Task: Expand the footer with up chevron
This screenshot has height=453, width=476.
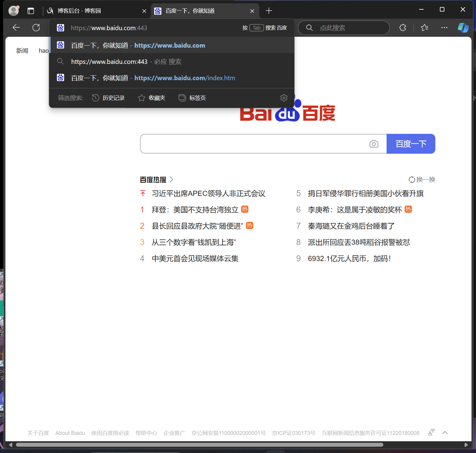Action: (x=445, y=433)
